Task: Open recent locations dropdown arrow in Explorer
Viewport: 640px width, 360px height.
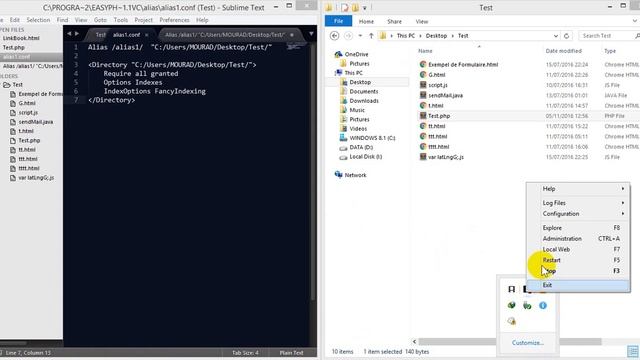Action: click(360, 36)
